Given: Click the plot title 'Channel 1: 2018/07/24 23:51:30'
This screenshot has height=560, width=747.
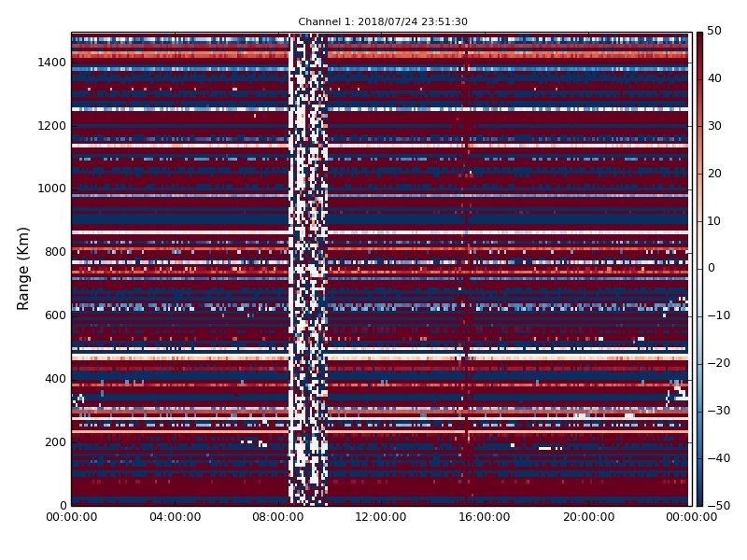Looking at the screenshot, I should click(383, 21).
